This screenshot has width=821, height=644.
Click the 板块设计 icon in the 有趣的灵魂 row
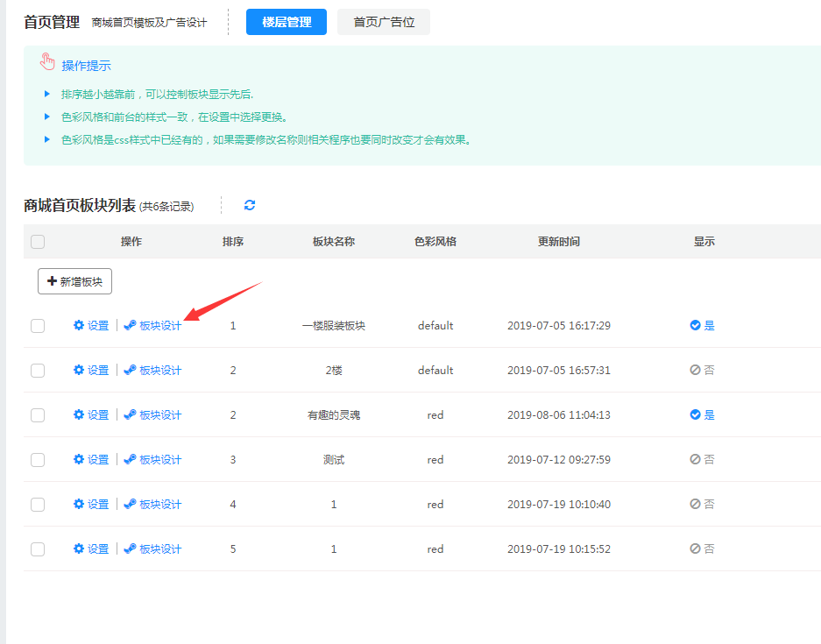(130, 414)
